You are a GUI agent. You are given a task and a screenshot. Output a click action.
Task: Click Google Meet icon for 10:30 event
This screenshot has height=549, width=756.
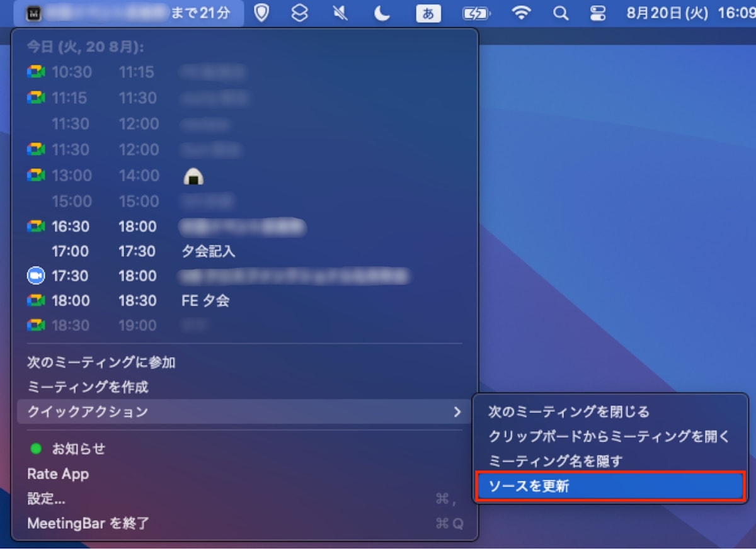[36, 72]
